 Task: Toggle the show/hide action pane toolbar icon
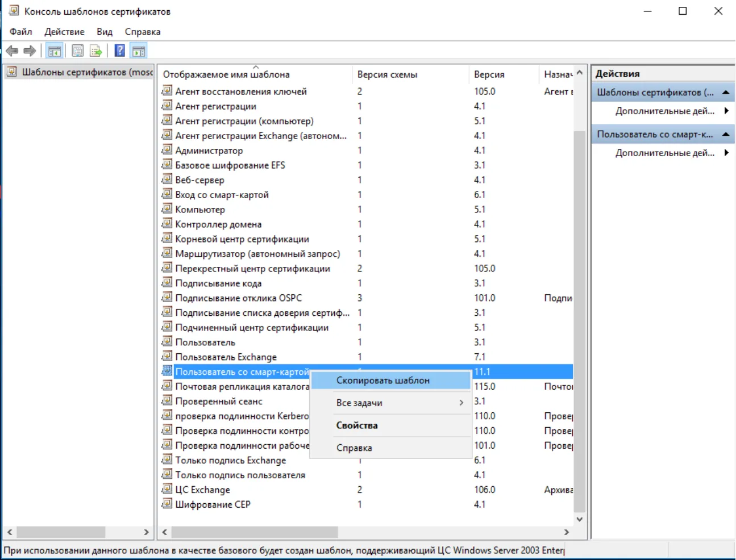click(x=139, y=51)
